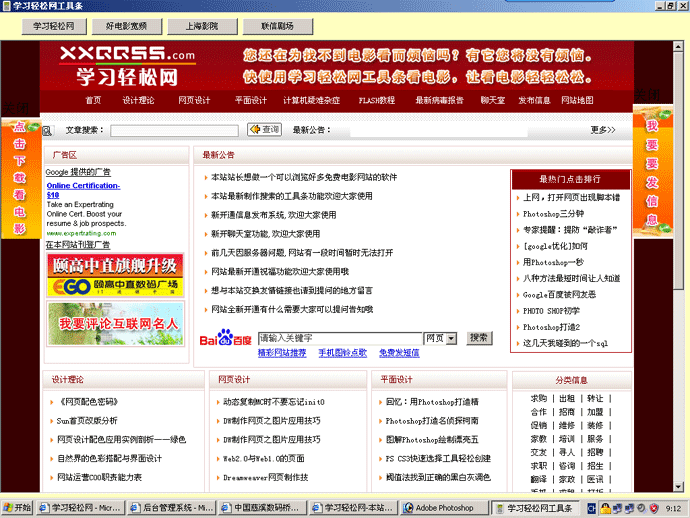Image resolution: width=690 pixels, height=518 pixels.
Task: Click the 我要发信息 side banner
Action: coord(653,172)
